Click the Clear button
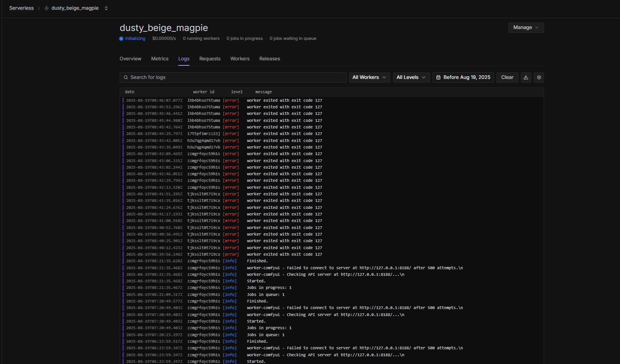The image size is (620, 364). pyautogui.click(x=507, y=77)
